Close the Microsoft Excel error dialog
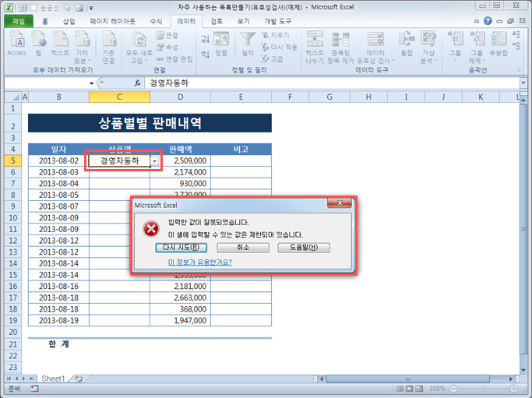Image resolution: width=532 pixels, height=398 pixels. point(340,203)
